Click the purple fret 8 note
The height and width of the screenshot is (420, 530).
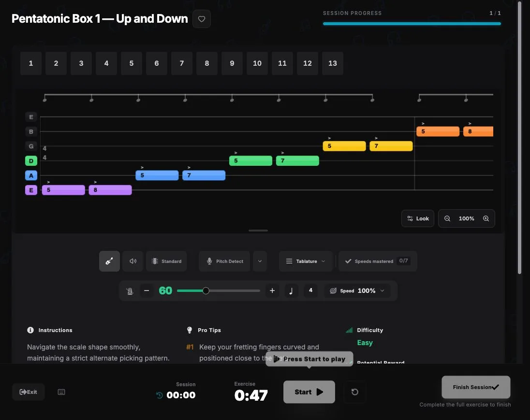point(110,190)
